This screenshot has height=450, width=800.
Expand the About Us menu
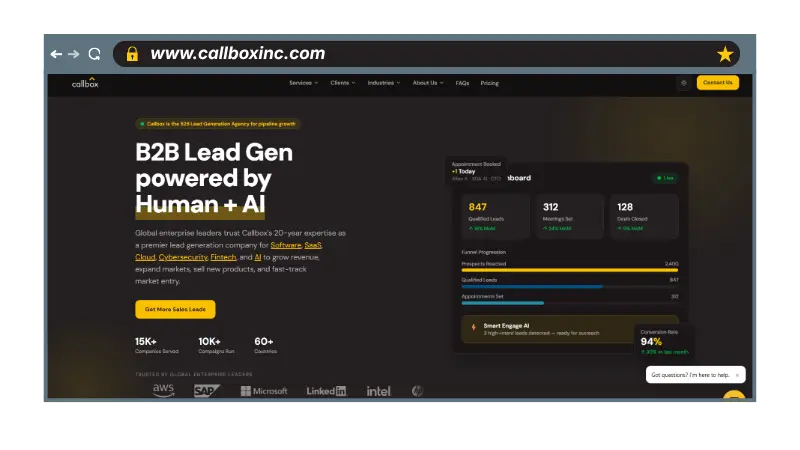pyautogui.click(x=428, y=83)
